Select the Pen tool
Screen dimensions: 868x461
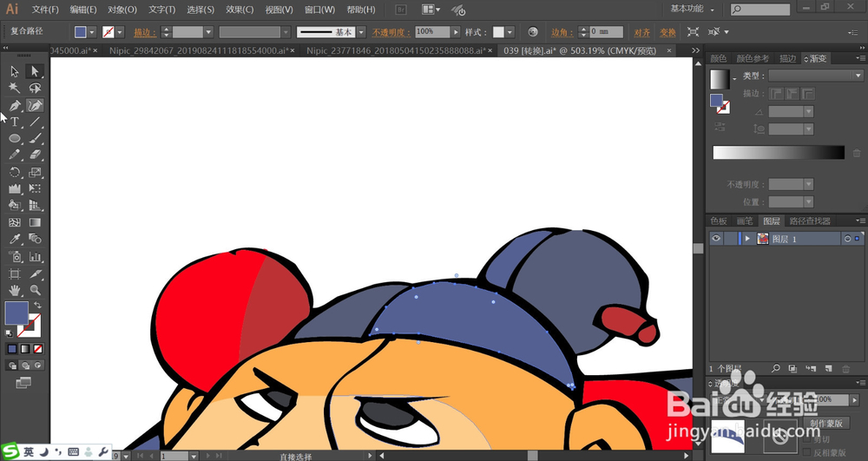point(15,105)
